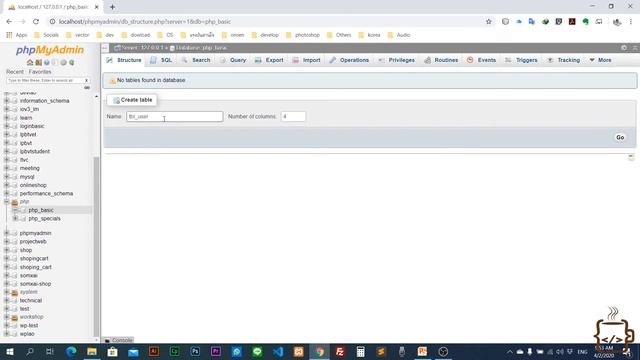Image resolution: width=640 pixels, height=360 pixels.
Task: Open File Explorer from taskbar
Action: coord(92,351)
